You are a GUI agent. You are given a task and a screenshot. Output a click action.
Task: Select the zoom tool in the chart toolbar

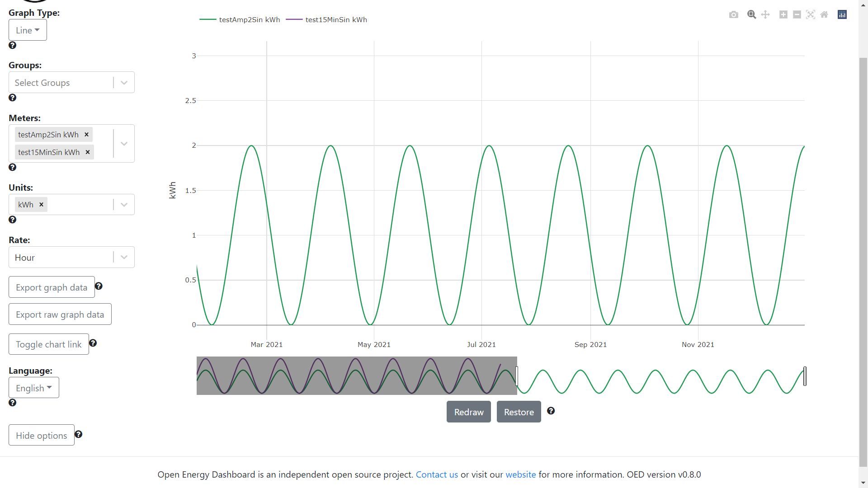[751, 14]
